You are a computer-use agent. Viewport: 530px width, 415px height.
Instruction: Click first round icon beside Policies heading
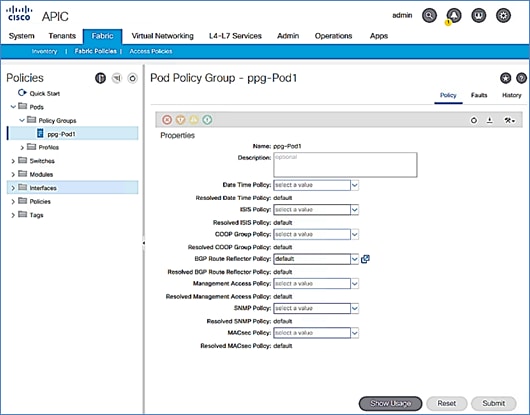tap(100, 78)
